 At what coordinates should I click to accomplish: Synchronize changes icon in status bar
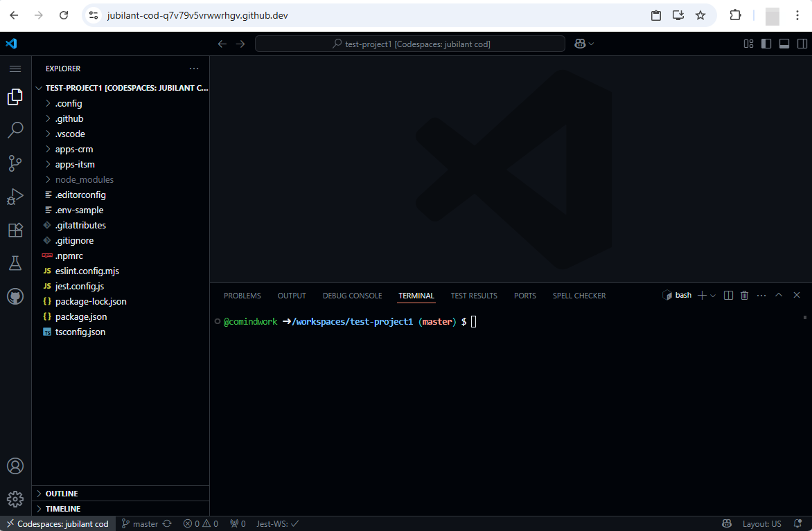coord(167,524)
